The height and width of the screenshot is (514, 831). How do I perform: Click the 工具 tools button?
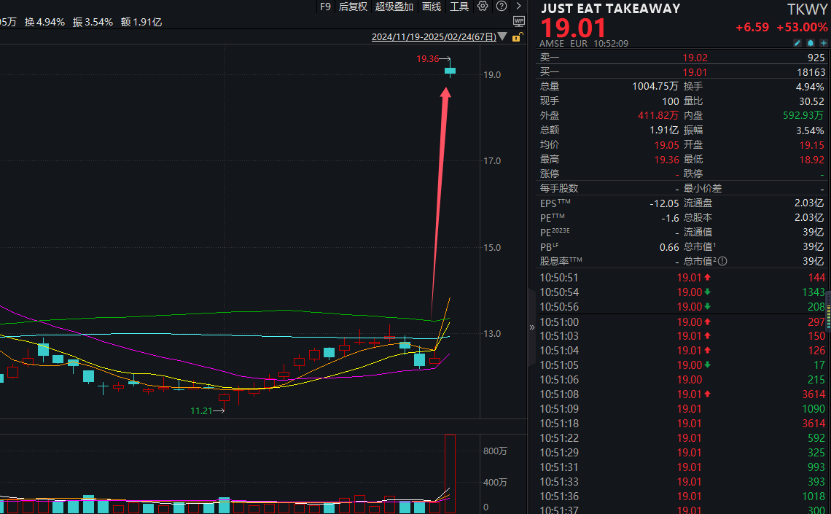click(x=459, y=7)
